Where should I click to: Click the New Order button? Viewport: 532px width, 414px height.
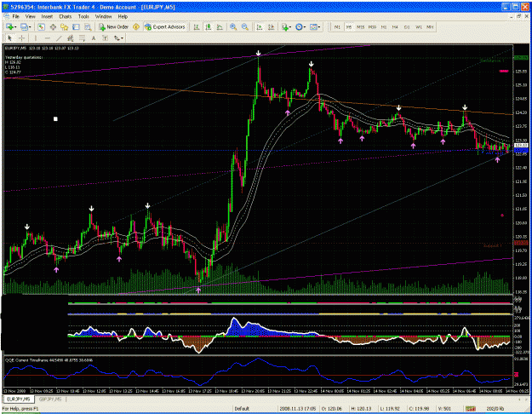click(x=114, y=26)
